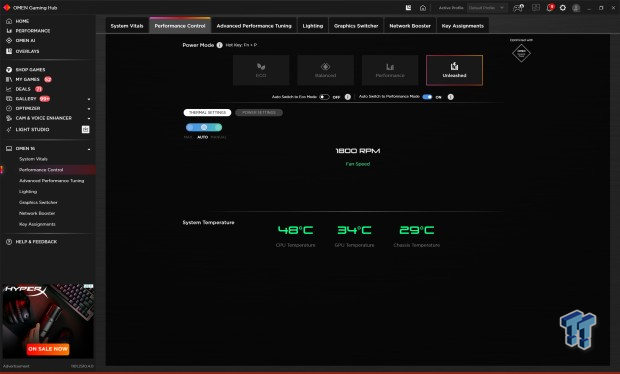This screenshot has width=620, height=374.
Task: Click the fan mode slider handle
Action: [204, 127]
